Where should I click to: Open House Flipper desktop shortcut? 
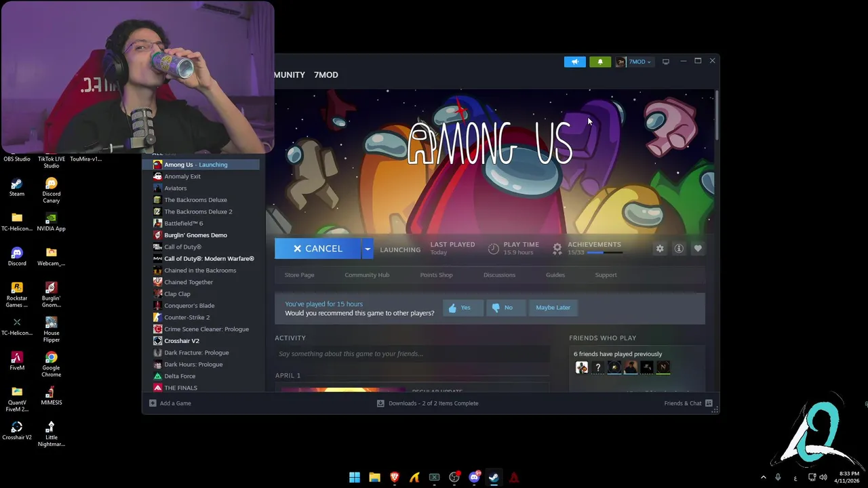(52, 330)
